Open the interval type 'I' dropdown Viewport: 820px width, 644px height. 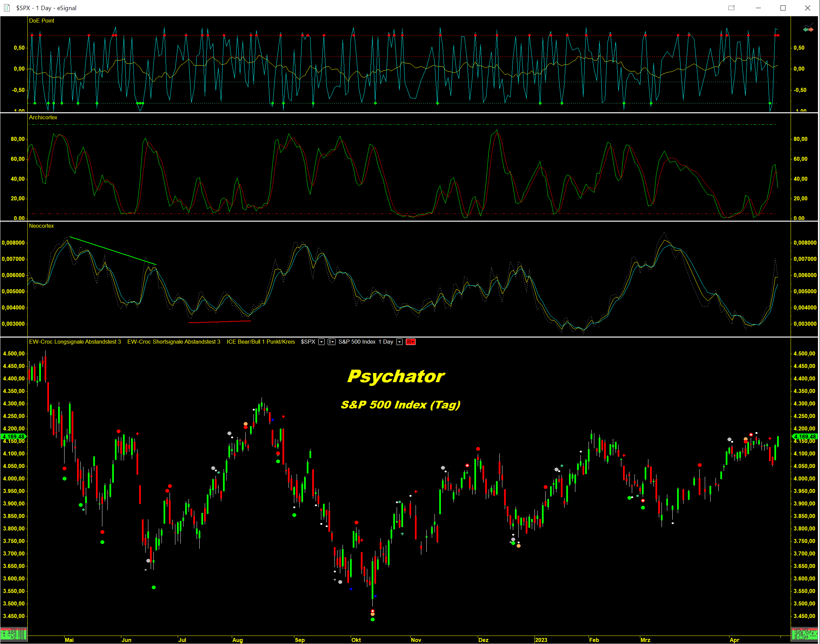tap(331, 342)
